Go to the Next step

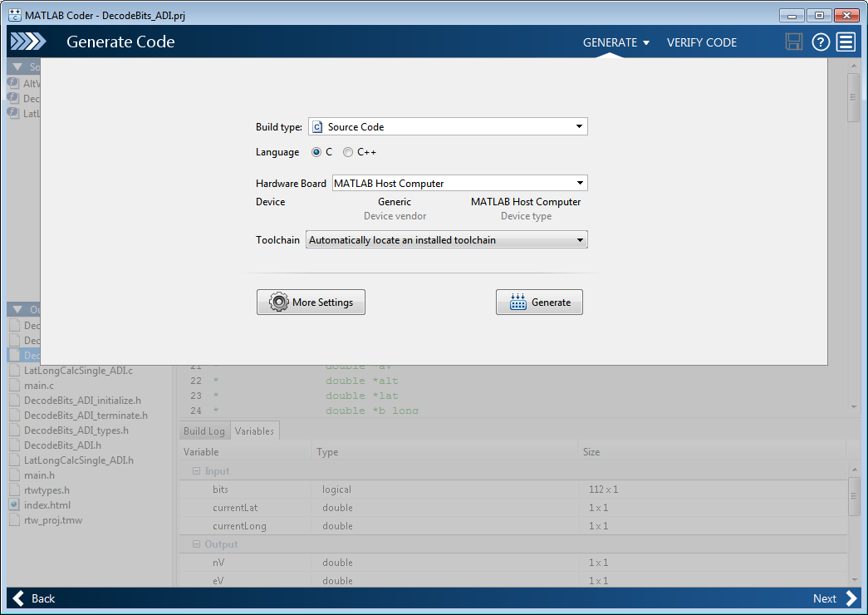click(x=836, y=598)
